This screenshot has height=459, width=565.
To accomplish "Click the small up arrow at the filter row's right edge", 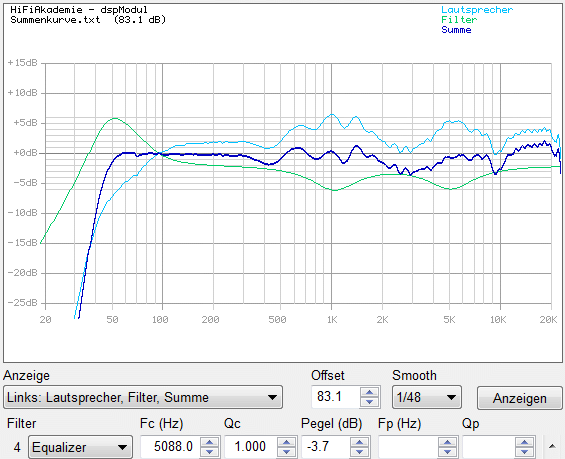I will point(552,447).
